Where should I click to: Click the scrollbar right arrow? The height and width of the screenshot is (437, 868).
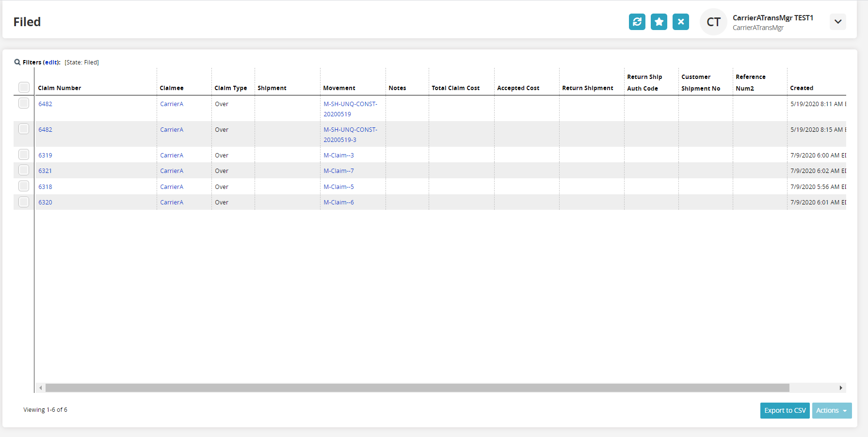pyautogui.click(x=840, y=388)
